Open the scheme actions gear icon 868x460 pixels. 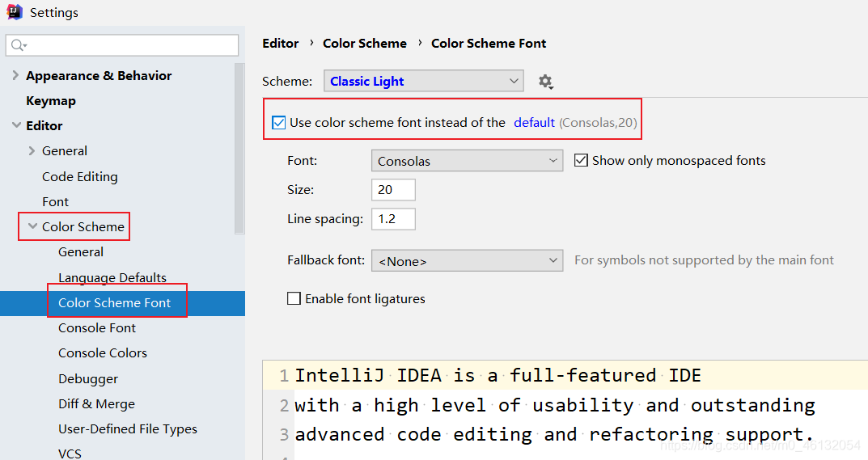click(546, 82)
